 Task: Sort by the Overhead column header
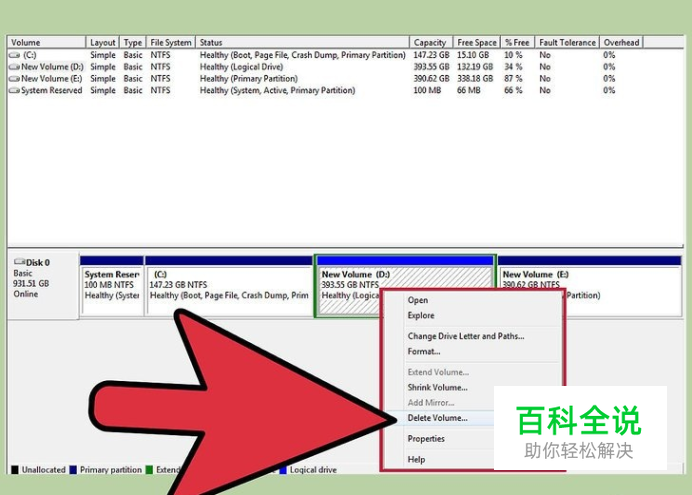(x=621, y=42)
